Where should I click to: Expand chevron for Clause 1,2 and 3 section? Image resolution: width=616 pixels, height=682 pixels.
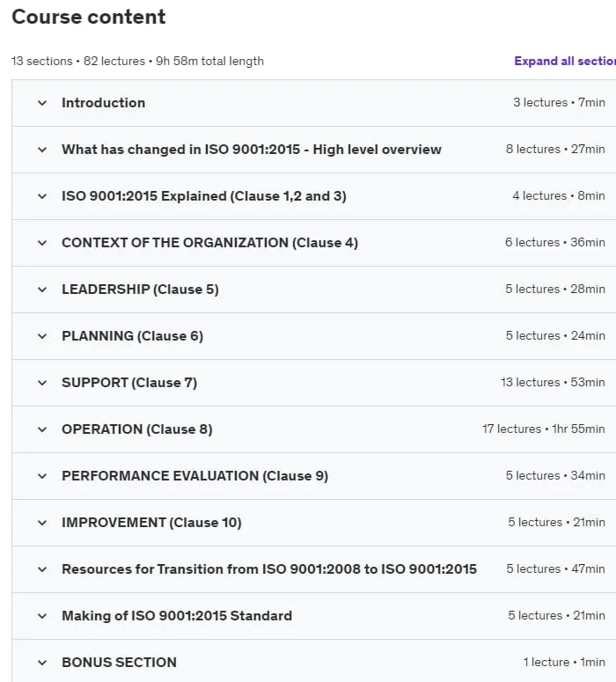42,196
